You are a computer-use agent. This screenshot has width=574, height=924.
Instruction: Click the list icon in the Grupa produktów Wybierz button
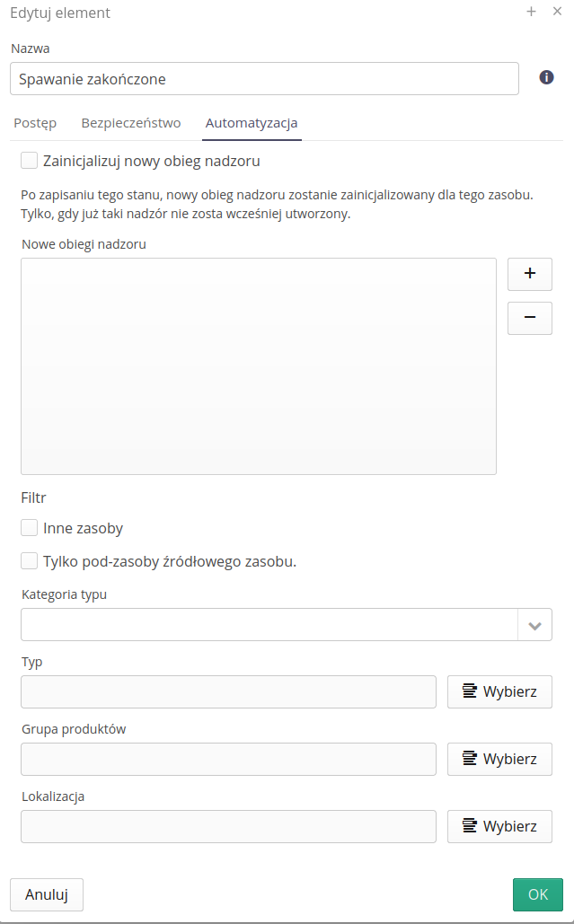[470, 759]
